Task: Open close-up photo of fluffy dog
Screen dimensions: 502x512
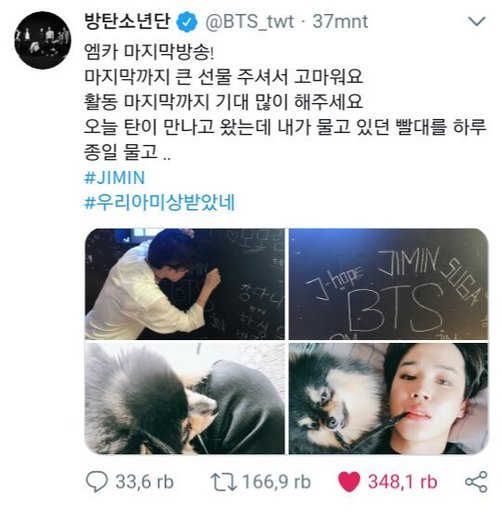Action: [185, 398]
